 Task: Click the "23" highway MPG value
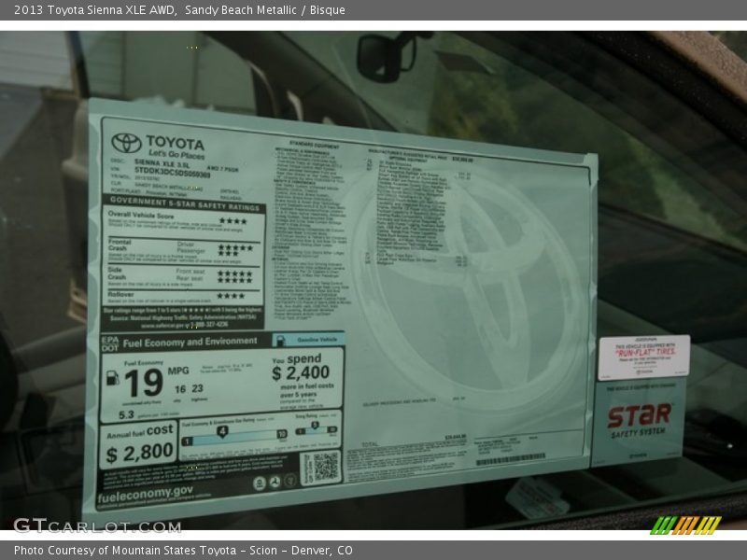pos(197,388)
